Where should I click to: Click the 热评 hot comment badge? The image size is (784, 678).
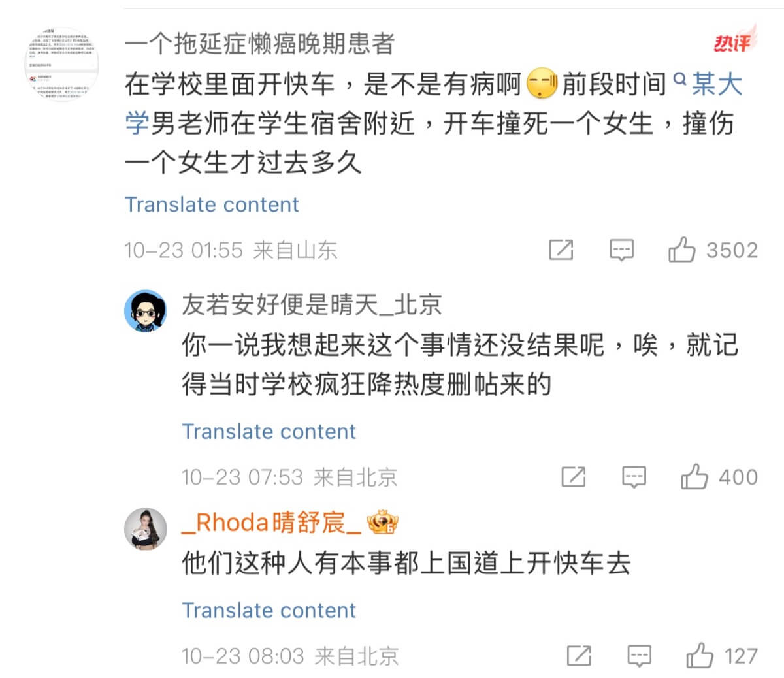point(733,42)
